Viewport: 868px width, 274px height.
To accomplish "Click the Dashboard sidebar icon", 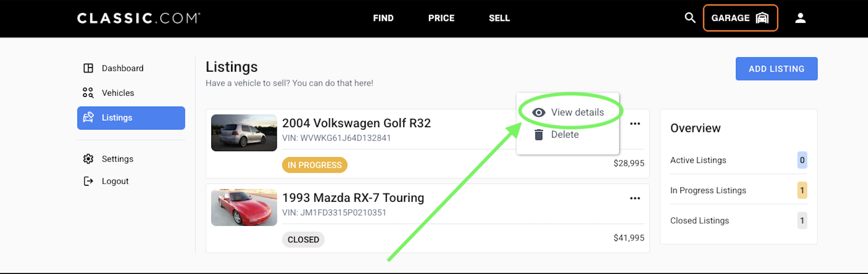I will [x=88, y=68].
